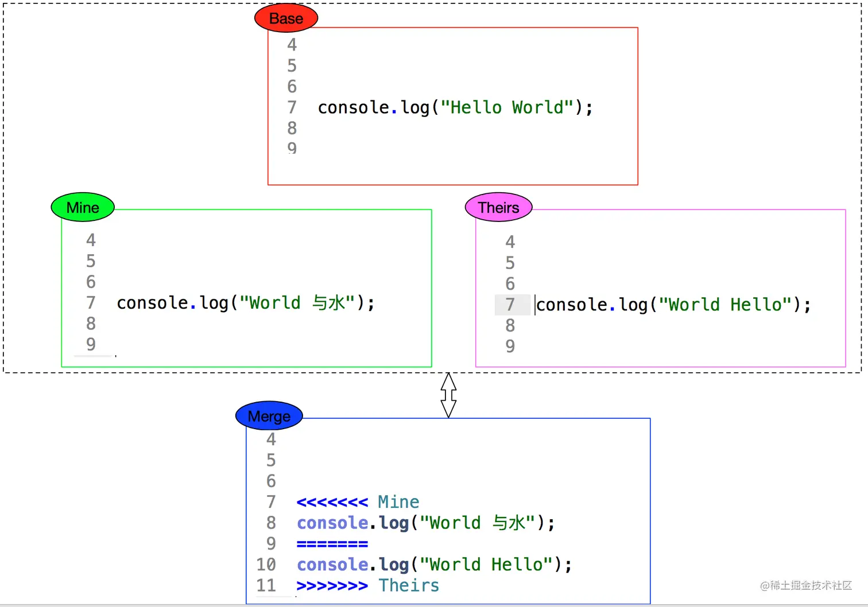The image size is (868, 607).
Task: Click line number 4 in the Mine panel
Action: pos(91,240)
